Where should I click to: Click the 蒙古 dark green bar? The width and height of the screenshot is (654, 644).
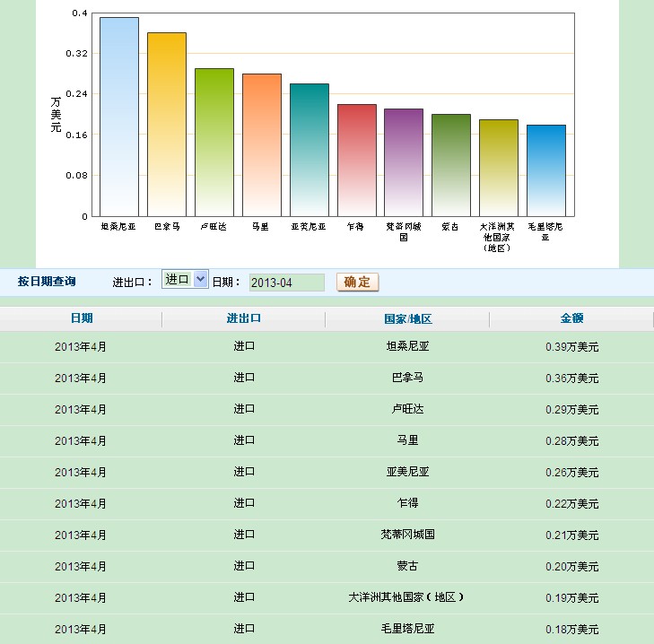click(451, 165)
